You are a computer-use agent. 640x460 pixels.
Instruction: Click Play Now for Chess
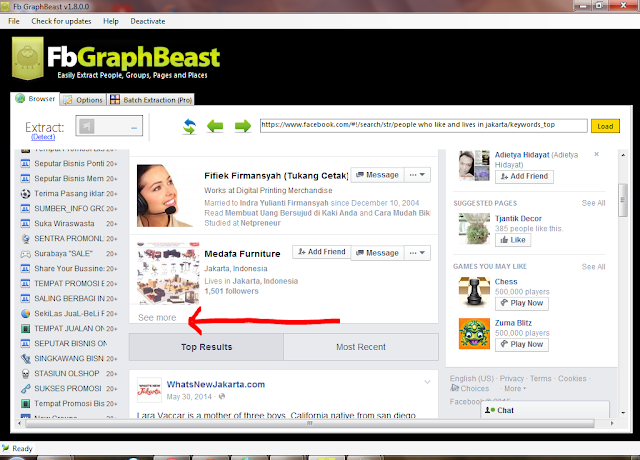click(x=522, y=303)
